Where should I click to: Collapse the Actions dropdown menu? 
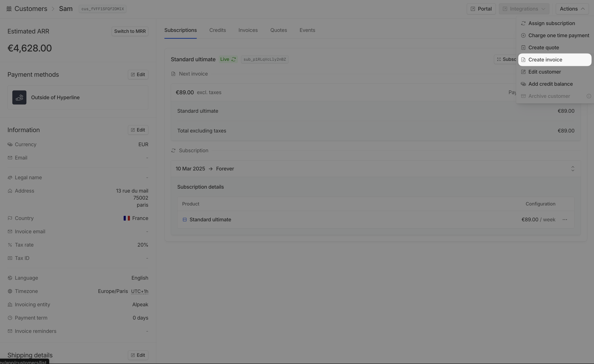pos(572,9)
